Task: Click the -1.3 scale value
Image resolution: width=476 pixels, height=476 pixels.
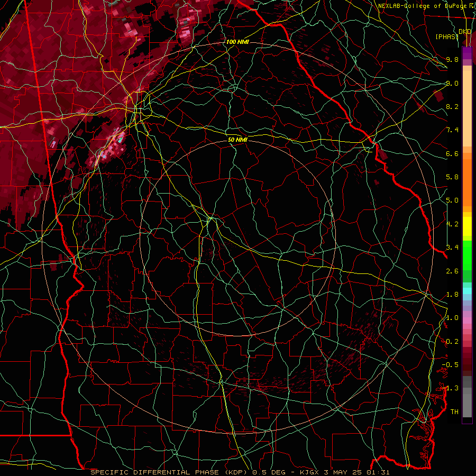Action: 450,388
